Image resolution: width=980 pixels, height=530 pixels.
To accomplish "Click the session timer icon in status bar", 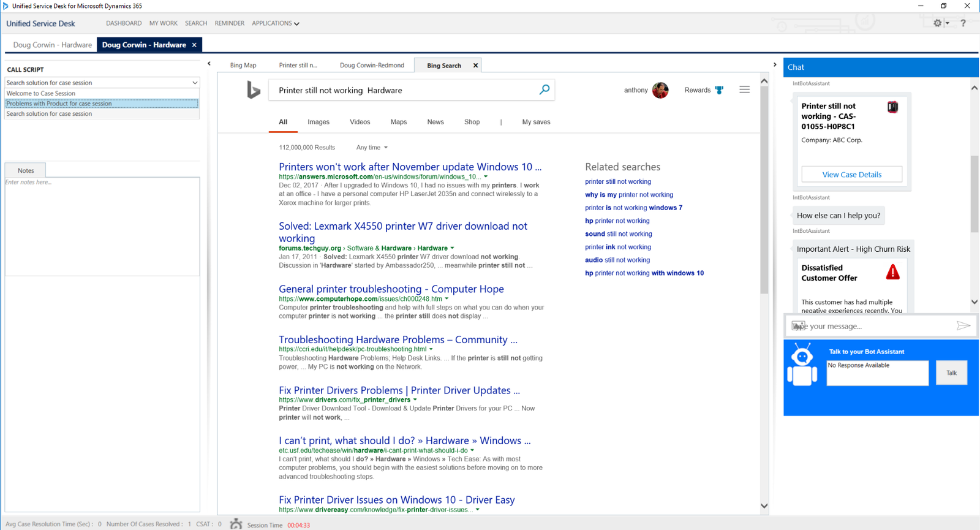I will (236, 524).
